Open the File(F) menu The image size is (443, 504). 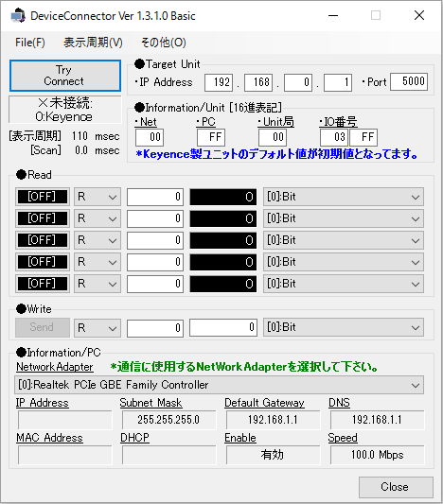[x=30, y=43]
